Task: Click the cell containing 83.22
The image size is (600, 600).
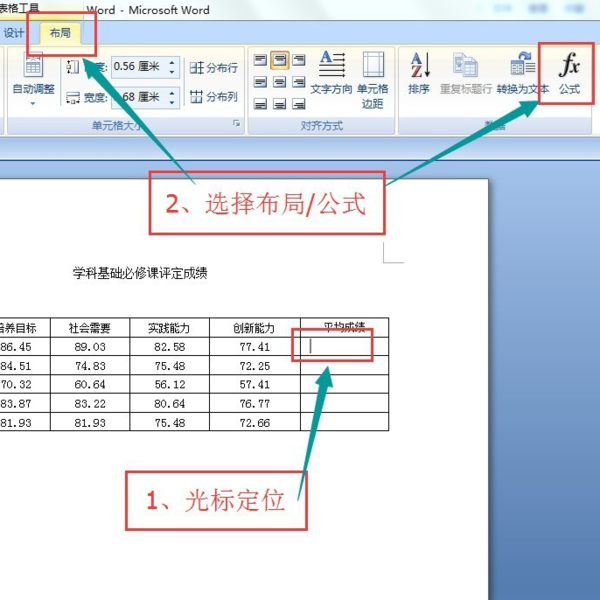Action: (x=90, y=403)
